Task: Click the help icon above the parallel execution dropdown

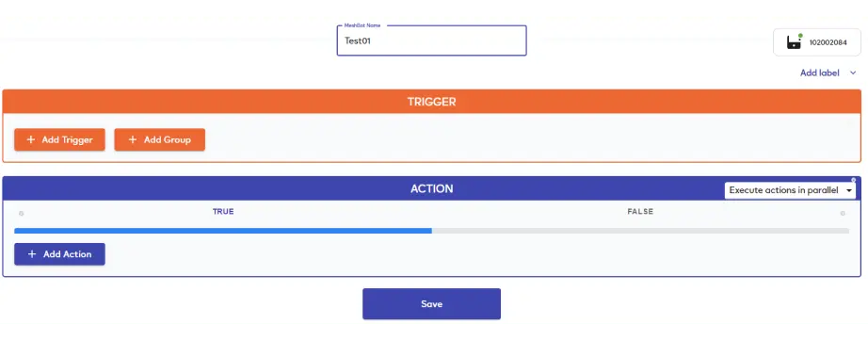Action: (x=853, y=180)
